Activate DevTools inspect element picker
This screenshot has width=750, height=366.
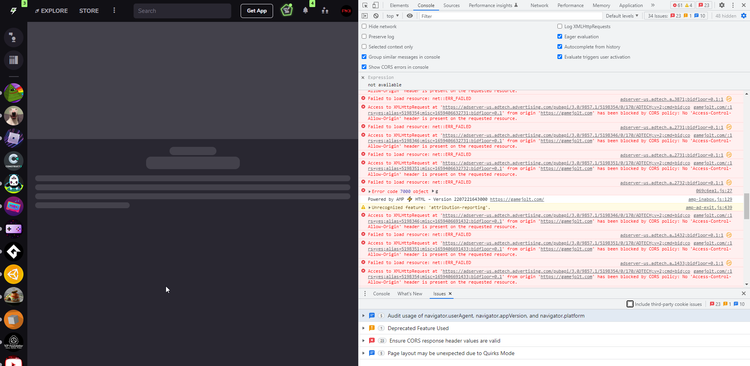365,5
